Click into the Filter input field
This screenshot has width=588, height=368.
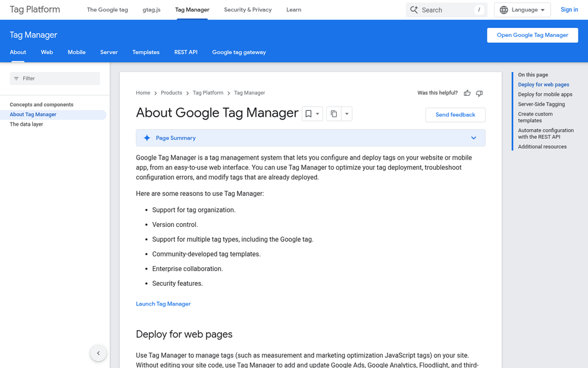pos(55,79)
